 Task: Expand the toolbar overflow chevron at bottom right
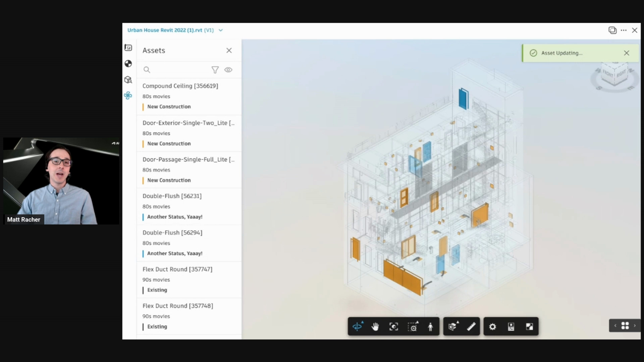click(x=635, y=325)
